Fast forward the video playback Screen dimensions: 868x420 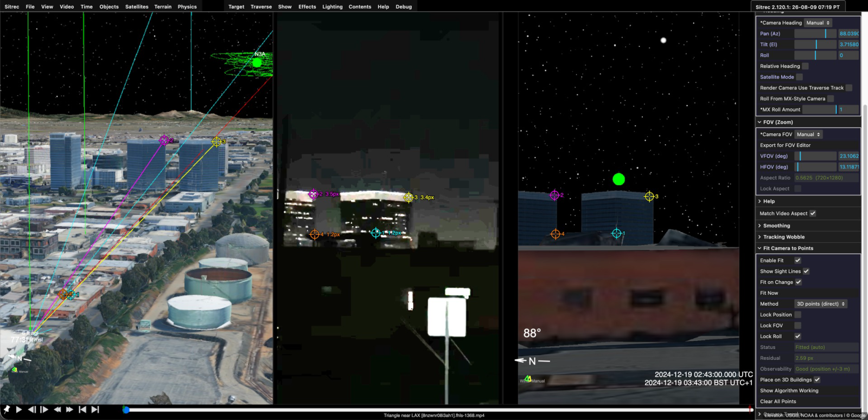click(x=69, y=410)
